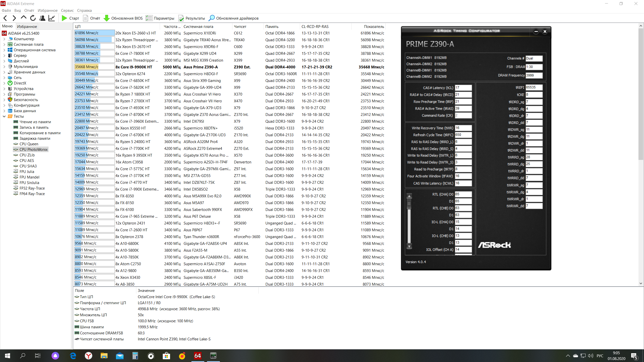Viewport: 644px width, 362px height.
Task: Open Обновления драйверов magnifier icon
Action: coord(212,18)
